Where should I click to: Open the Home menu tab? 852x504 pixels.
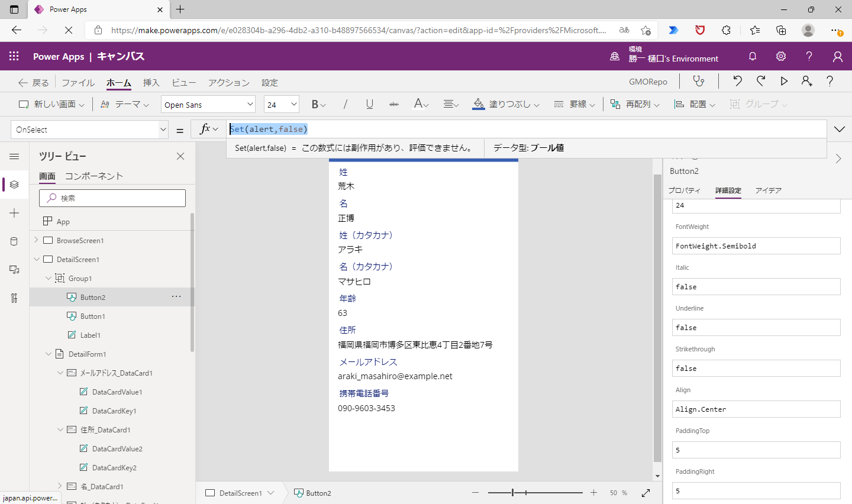point(119,83)
